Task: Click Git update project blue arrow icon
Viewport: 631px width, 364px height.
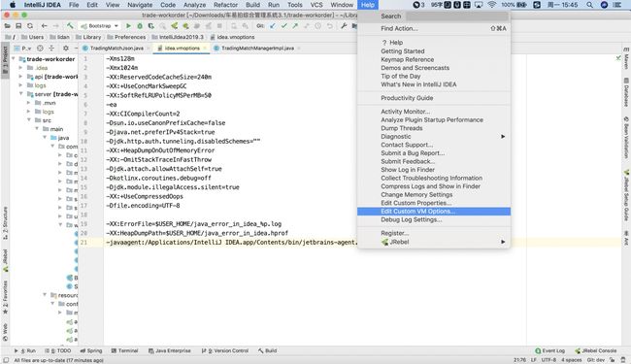Action: (x=273, y=26)
